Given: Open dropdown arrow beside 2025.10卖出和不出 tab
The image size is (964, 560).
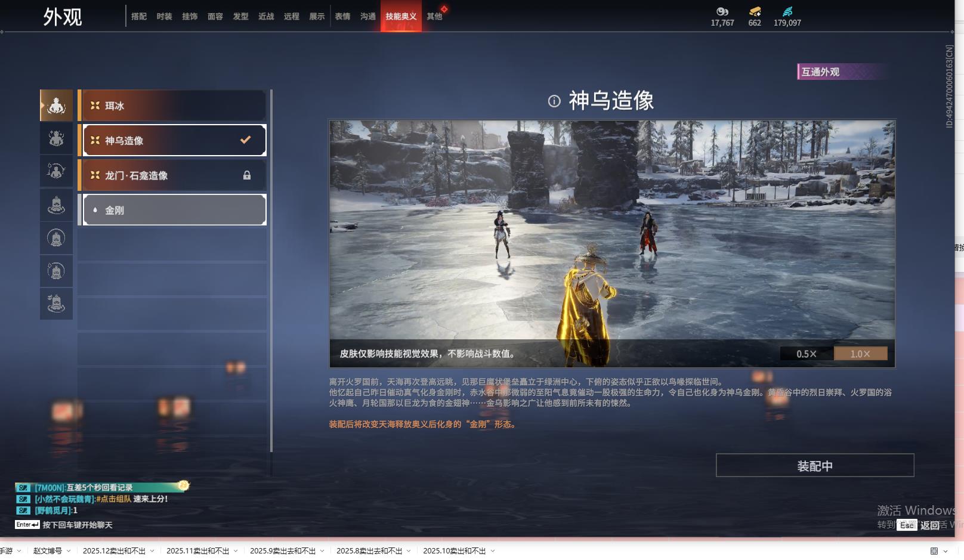Looking at the screenshot, I should [x=493, y=551].
